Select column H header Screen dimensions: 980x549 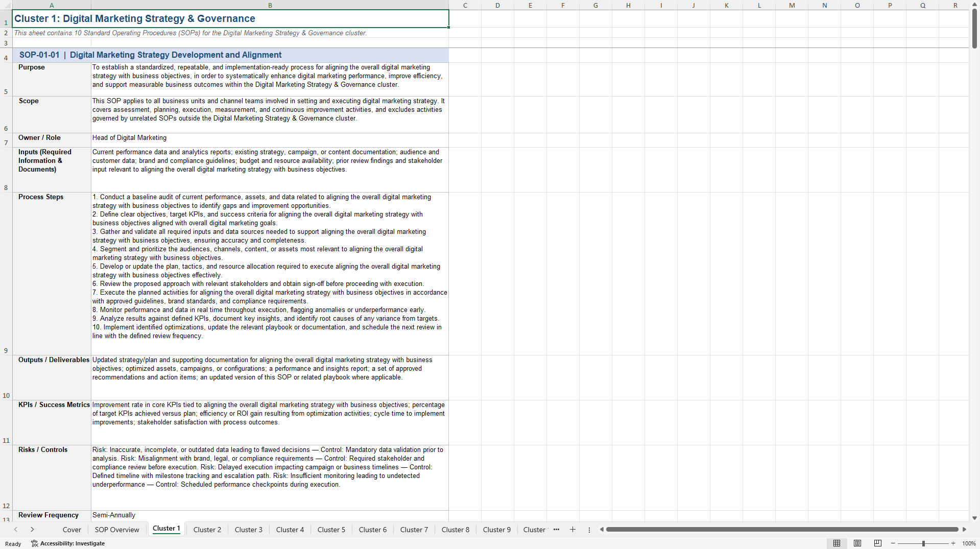[628, 5]
